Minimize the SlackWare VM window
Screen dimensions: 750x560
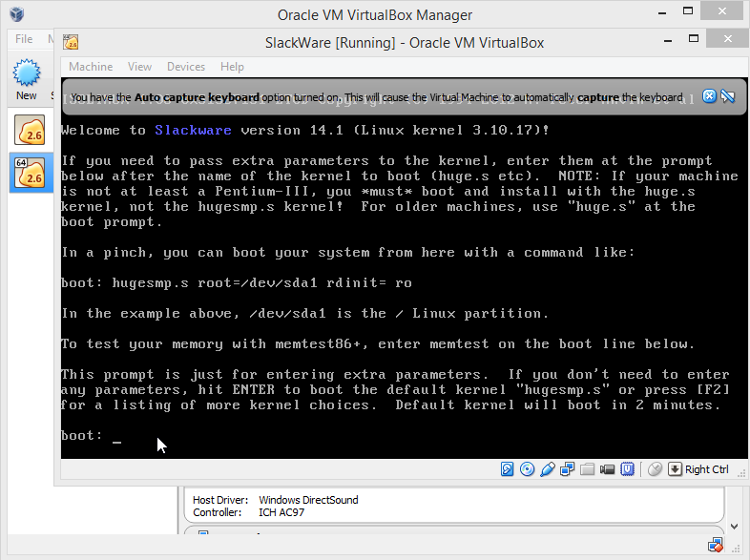click(x=668, y=41)
